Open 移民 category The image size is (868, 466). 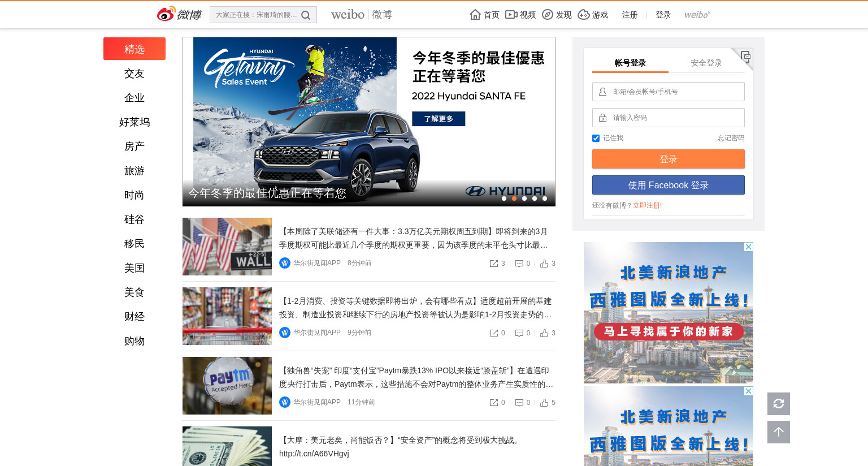tap(134, 244)
